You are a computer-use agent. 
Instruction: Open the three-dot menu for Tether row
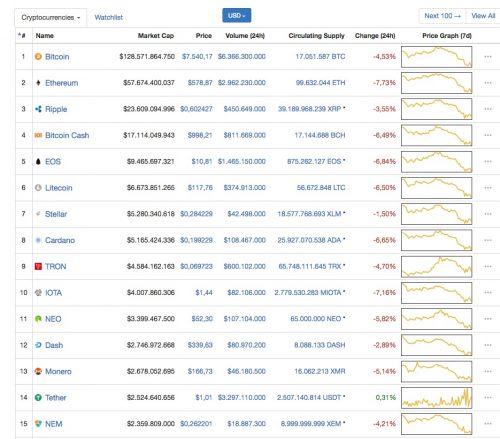pos(488,397)
